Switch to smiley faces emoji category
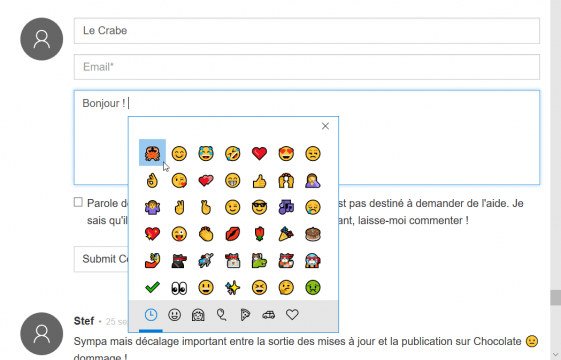 pos(174,315)
